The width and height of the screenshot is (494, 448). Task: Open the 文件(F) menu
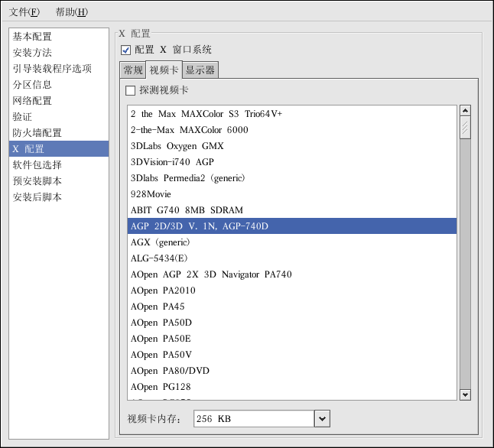tap(24, 12)
